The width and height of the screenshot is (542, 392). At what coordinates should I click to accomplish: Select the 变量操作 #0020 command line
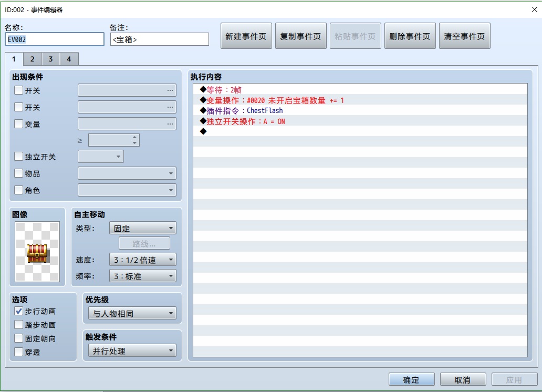[x=360, y=100]
